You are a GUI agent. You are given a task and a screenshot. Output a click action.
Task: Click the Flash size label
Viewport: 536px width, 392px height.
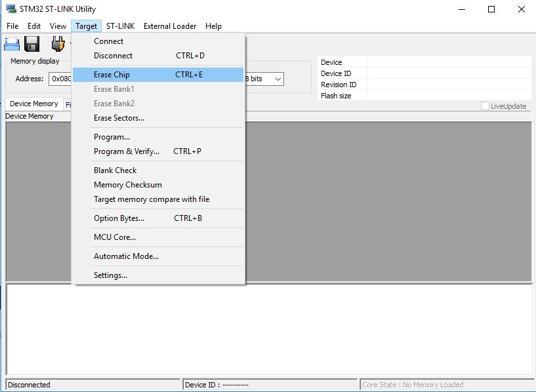[336, 96]
